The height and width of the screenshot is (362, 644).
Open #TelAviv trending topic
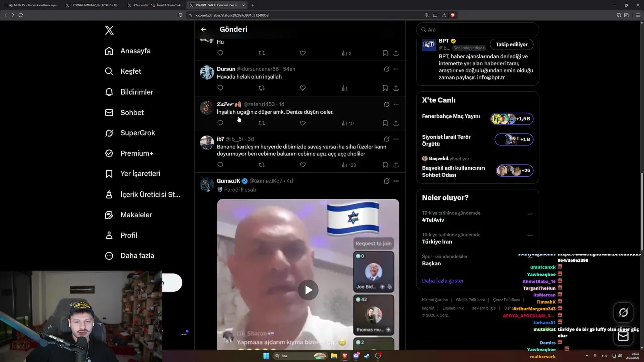pos(433,220)
